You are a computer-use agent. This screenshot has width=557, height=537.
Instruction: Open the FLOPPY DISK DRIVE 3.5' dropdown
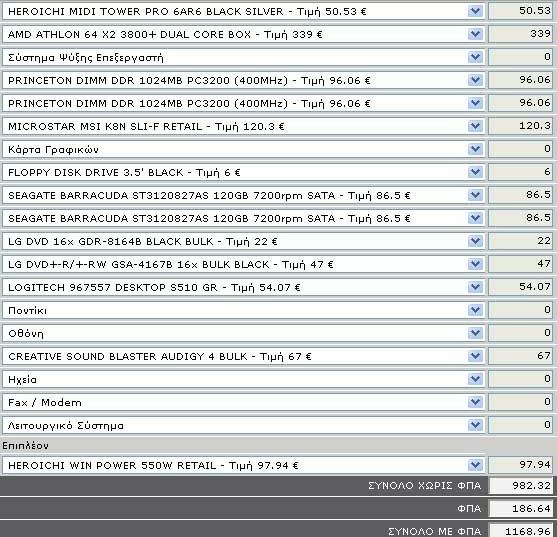point(243,172)
